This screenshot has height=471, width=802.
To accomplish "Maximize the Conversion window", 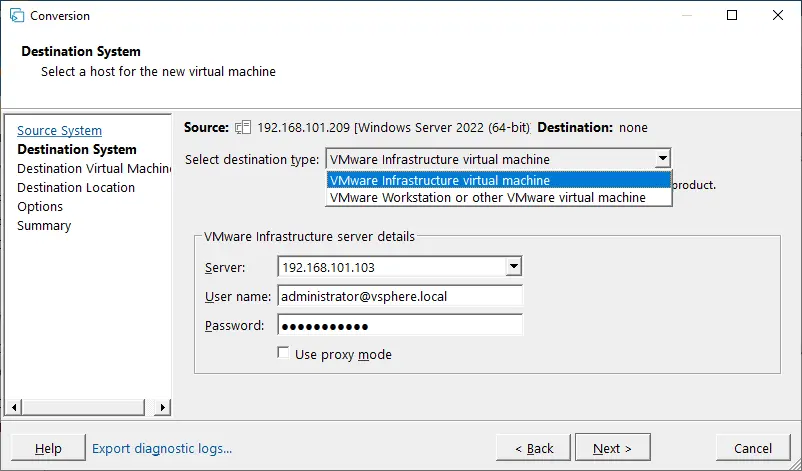I will coord(732,15).
